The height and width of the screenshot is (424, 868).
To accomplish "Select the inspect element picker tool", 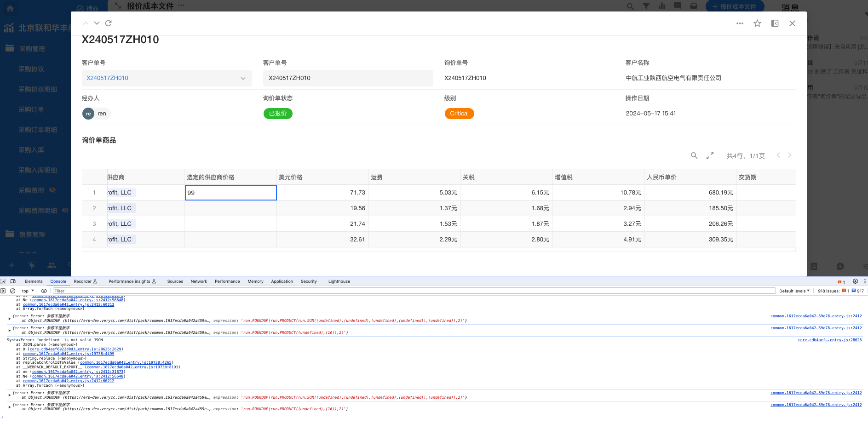I will pyautogui.click(x=4, y=281).
